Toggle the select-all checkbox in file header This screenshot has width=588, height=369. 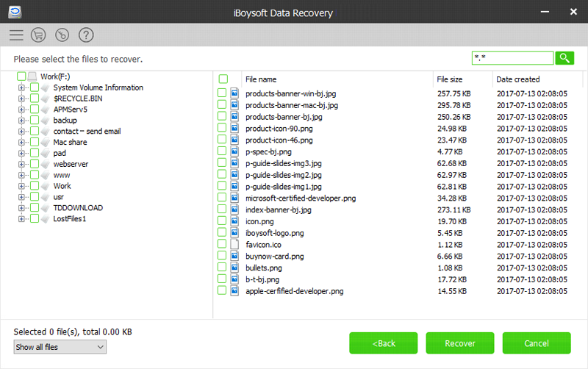click(x=223, y=79)
